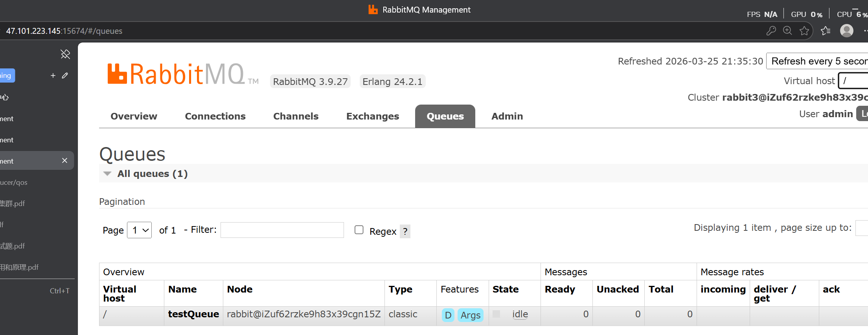Click the page size input field
868x335 pixels.
(x=862, y=228)
